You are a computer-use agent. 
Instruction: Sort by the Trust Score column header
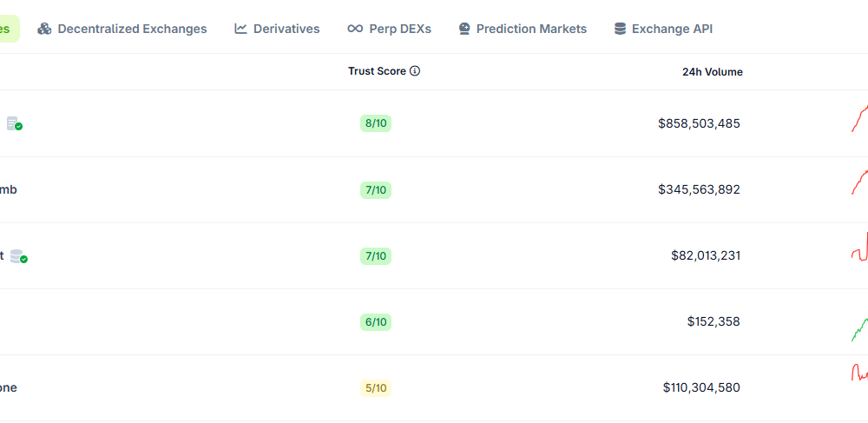(377, 71)
